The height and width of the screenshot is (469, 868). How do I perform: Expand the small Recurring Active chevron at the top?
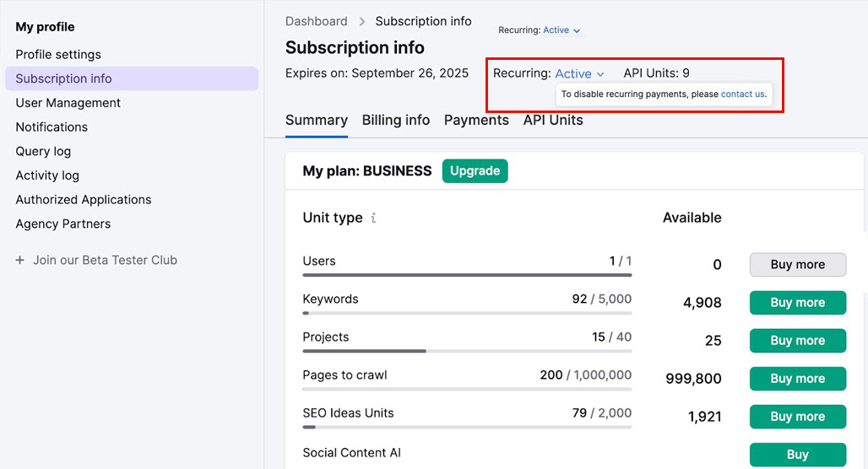coord(577,30)
